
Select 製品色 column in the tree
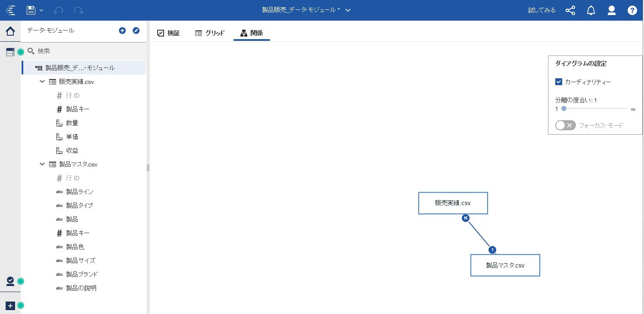[75, 247]
